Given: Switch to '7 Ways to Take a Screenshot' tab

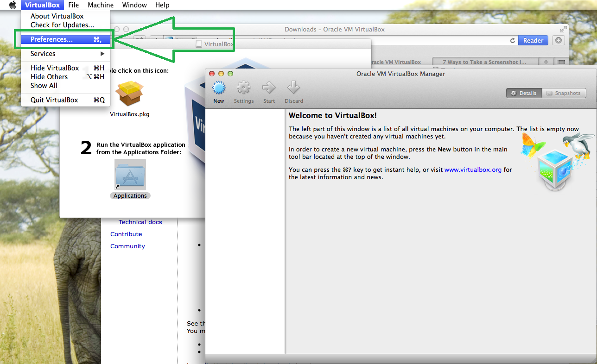Looking at the screenshot, I should click(x=485, y=62).
